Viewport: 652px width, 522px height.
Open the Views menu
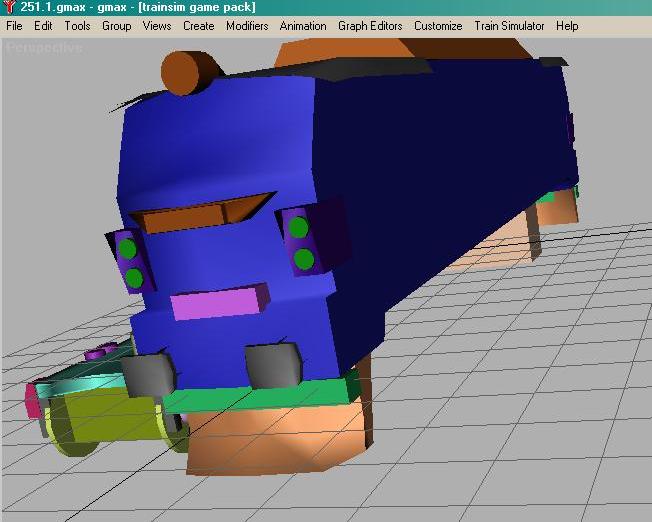[x=157, y=26]
